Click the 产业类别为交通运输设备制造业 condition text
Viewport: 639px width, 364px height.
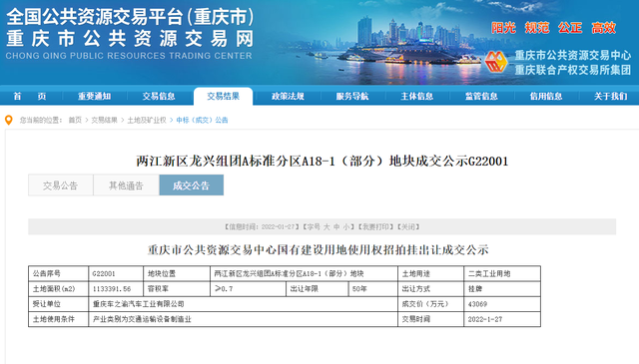point(142,319)
